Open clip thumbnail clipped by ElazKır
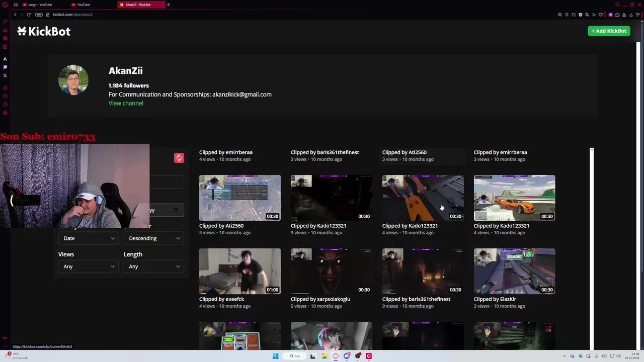Image resolution: width=644 pixels, height=362 pixels. pos(514,271)
